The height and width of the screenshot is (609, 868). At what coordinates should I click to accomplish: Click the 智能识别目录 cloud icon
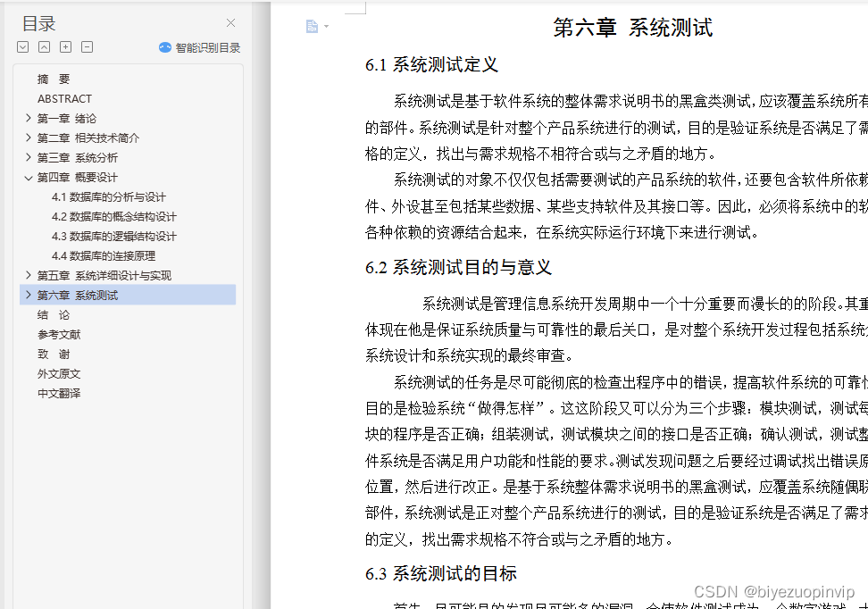(165, 47)
